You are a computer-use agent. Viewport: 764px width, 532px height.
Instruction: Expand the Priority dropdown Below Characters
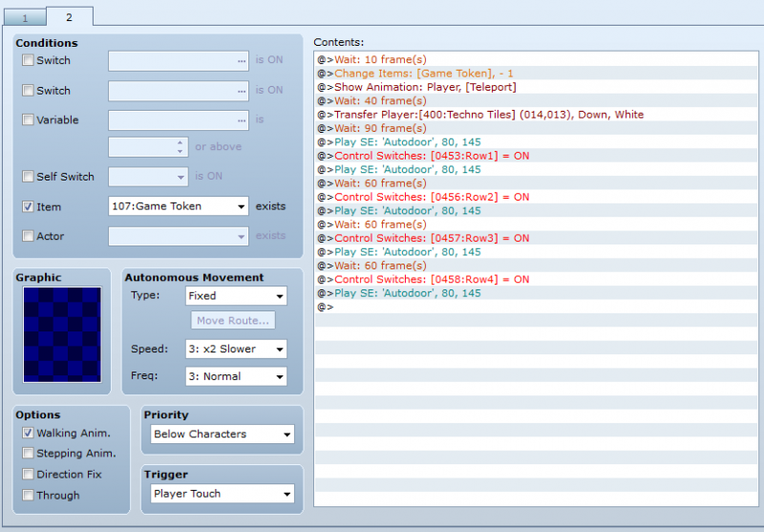click(223, 434)
